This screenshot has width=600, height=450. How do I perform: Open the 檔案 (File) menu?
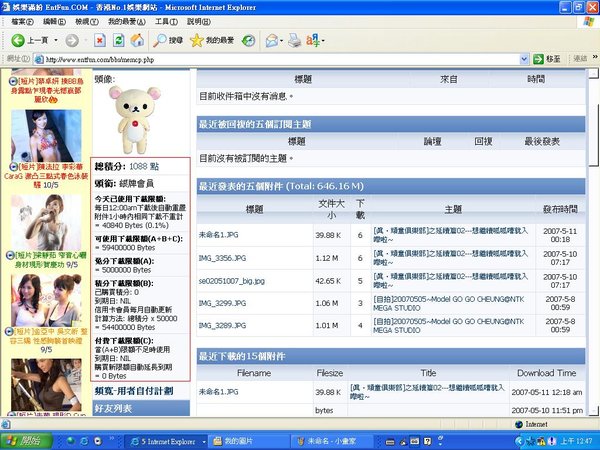(20, 20)
